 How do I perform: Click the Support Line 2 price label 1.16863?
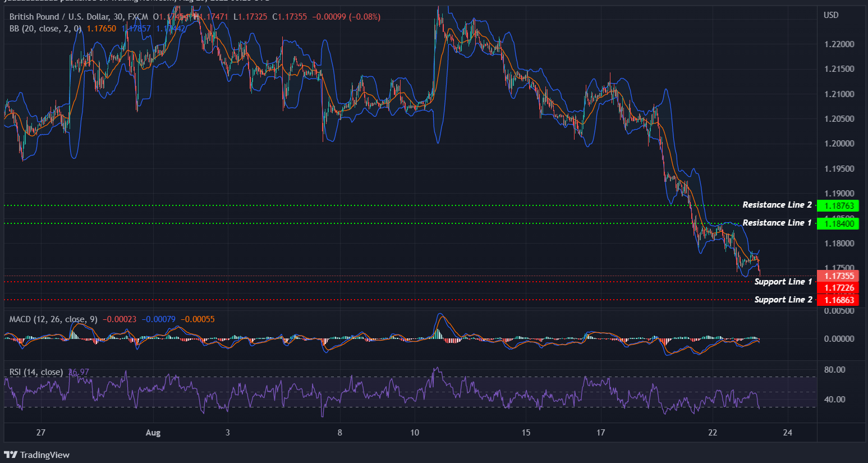pyautogui.click(x=838, y=299)
